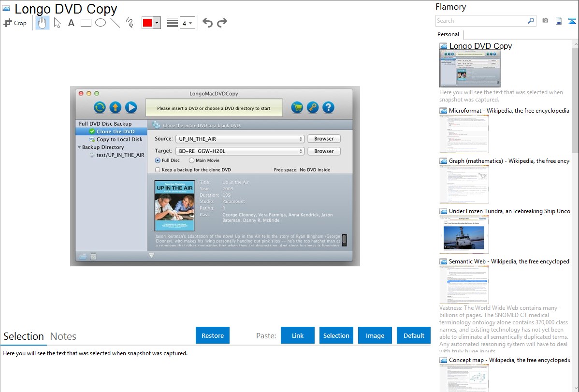Open the Concept map Wikipedia snapshot
Screen dimensions: 579x392
[464, 378]
